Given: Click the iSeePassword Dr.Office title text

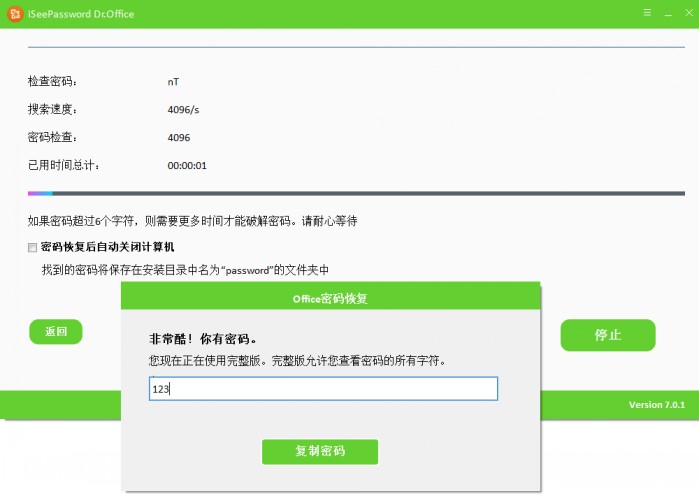Looking at the screenshot, I should click(81, 14).
